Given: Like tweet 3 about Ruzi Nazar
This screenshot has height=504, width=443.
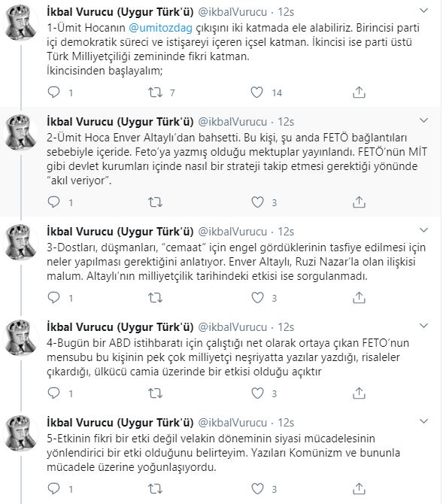Looking at the screenshot, I should pos(257,298).
